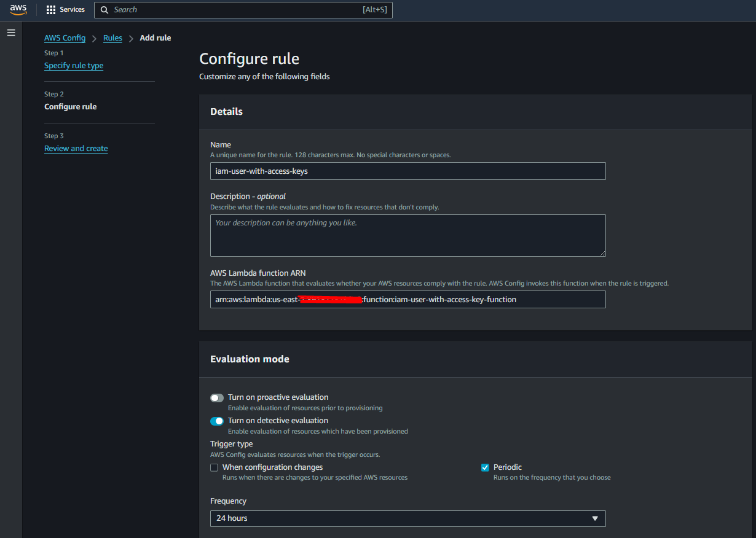Image resolution: width=756 pixels, height=538 pixels.
Task: Click the Services label in header
Action: click(73, 10)
